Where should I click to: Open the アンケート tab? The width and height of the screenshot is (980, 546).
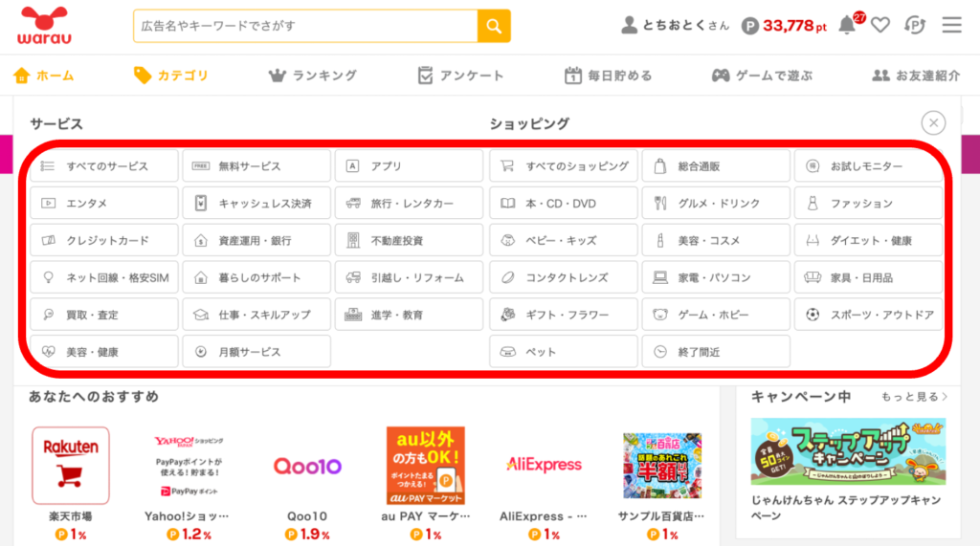click(460, 76)
